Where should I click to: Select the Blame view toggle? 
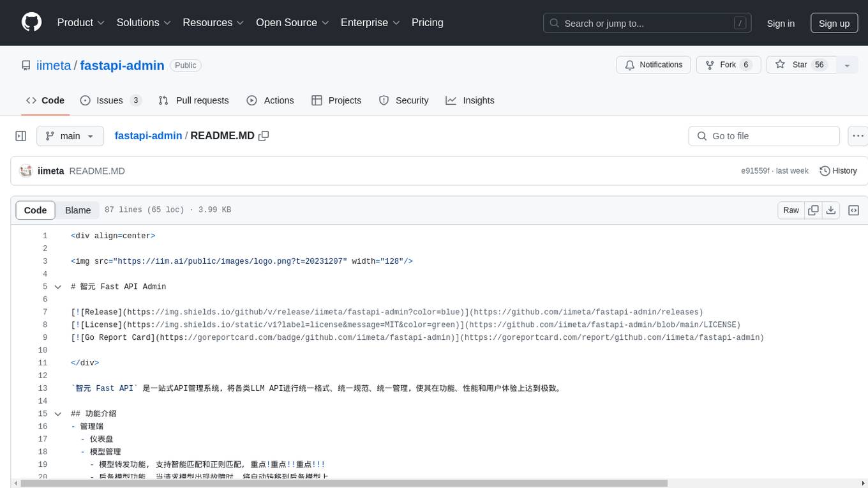(78, 210)
